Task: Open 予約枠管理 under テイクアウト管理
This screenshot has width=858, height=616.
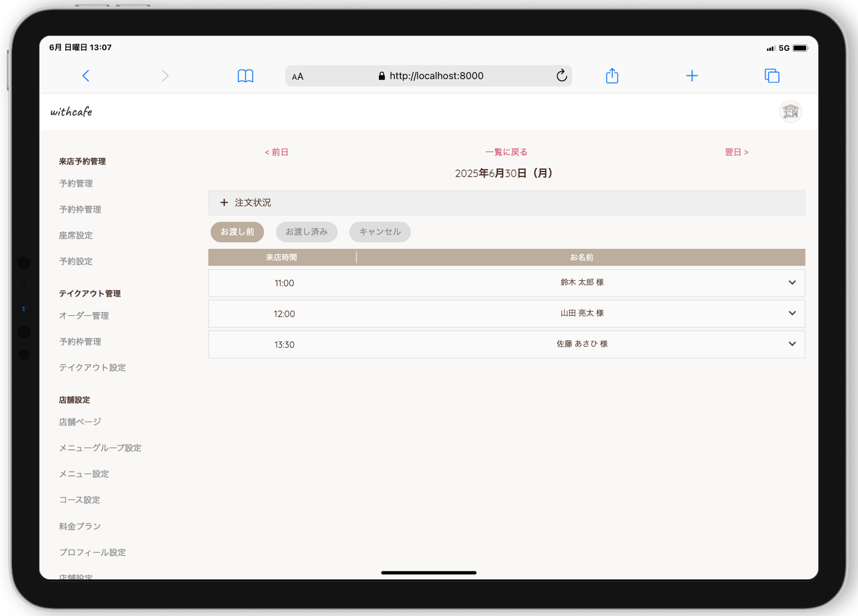Action: point(80,342)
